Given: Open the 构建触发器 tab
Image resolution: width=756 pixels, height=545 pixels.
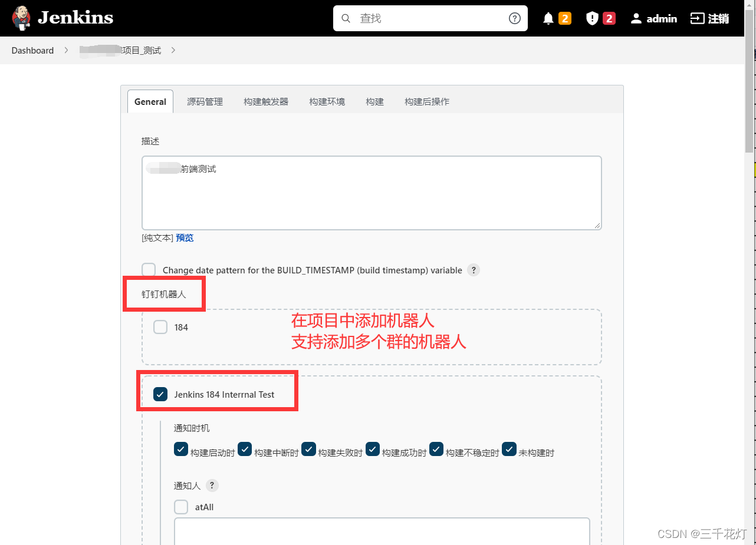Looking at the screenshot, I should click(266, 101).
